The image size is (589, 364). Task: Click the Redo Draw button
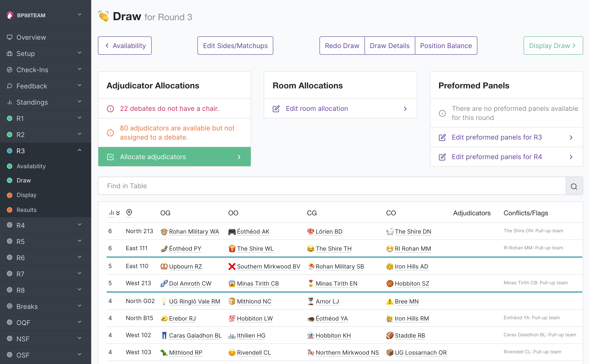coord(342,46)
